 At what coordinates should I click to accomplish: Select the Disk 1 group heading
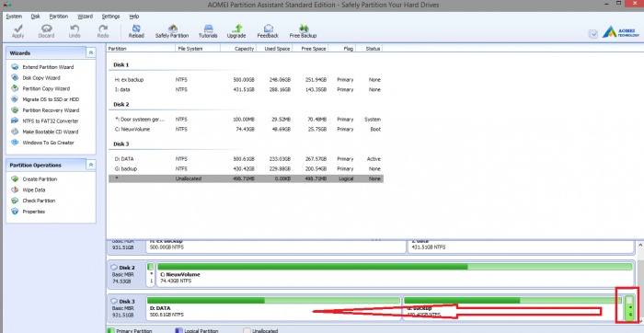click(x=121, y=65)
